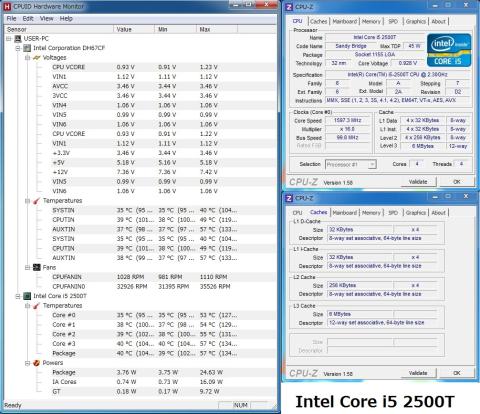The height and width of the screenshot is (414, 480).
Task: Click the USER-PC computer icon
Action: pyautogui.click(x=18, y=39)
